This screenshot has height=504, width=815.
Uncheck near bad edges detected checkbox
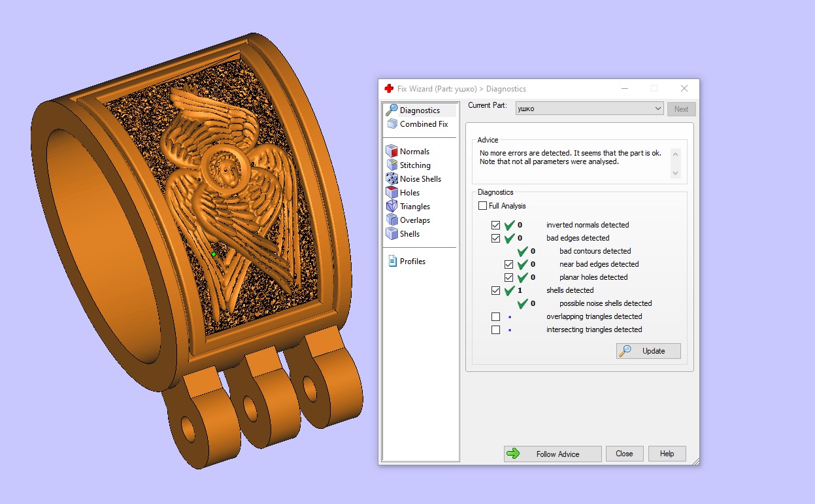click(x=509, y=264)
